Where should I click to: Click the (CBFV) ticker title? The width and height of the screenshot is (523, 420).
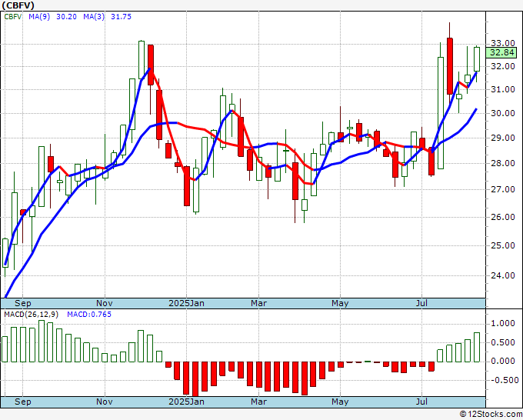click(18, 5)
